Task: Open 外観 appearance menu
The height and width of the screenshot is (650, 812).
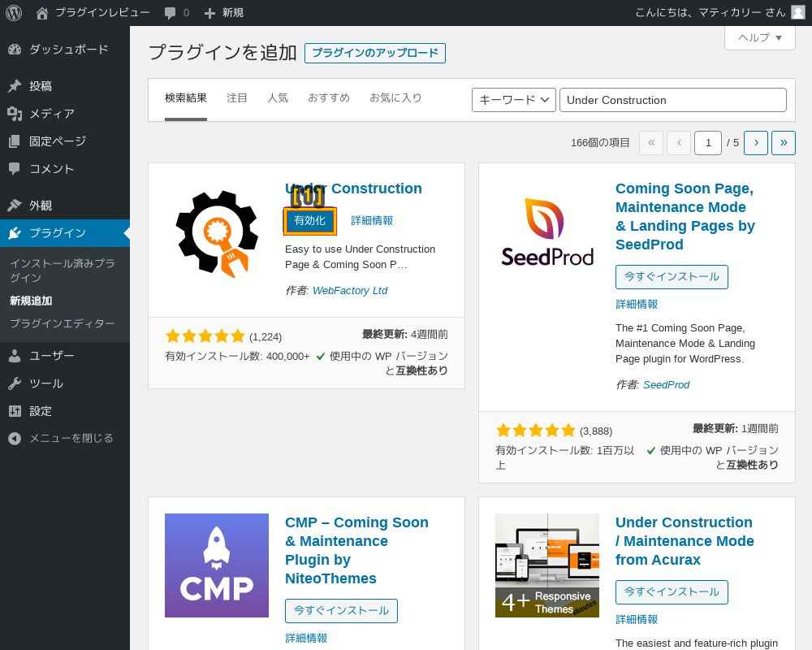Action: (65, 206)
